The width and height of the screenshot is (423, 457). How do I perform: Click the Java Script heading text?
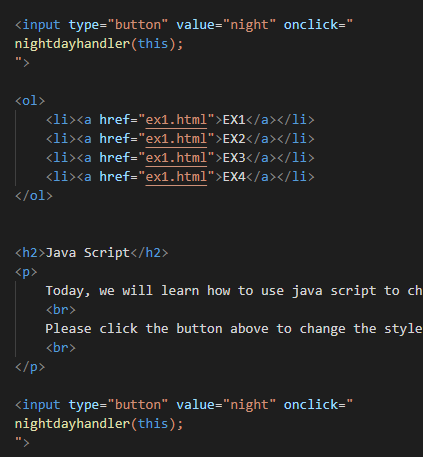pos(88,253)
